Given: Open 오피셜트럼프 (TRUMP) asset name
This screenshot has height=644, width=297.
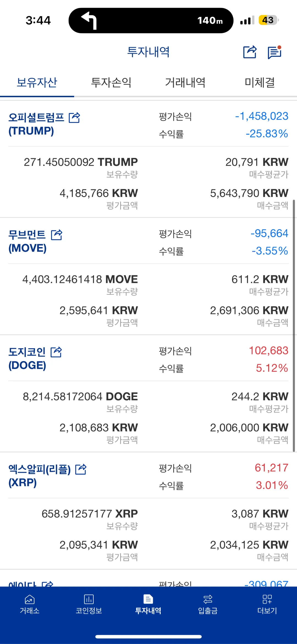Looking at the screenshot, I should click(x=36, y=124).
